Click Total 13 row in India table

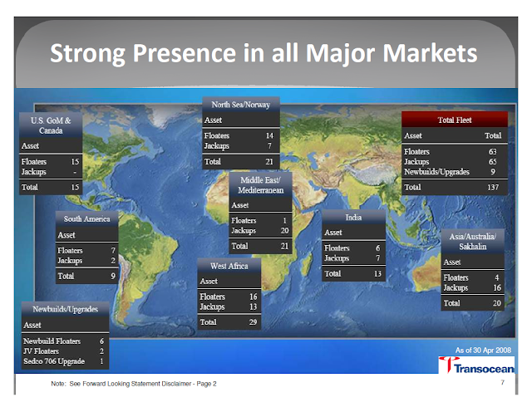point(353,274)
